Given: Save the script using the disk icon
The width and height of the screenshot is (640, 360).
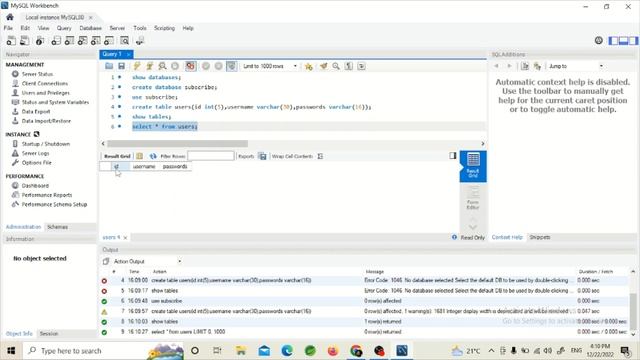Looking at the screenshot, I should pyautogui.click(x=121, y=66).
